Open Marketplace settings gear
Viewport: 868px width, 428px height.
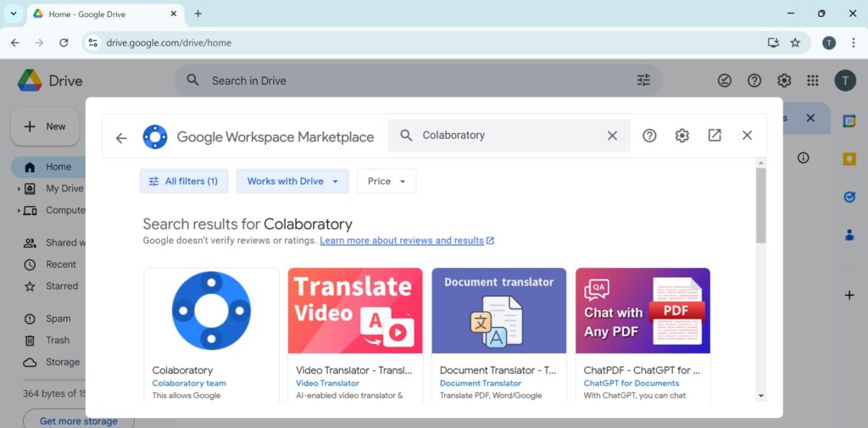tap(682, 136)
